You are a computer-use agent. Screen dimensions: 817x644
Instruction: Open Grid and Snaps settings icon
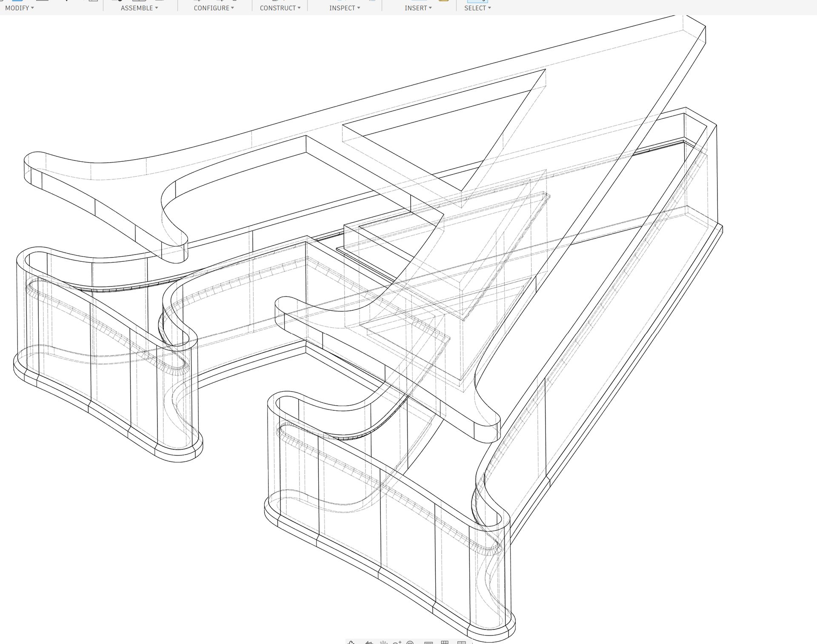[x=445, y=642]
